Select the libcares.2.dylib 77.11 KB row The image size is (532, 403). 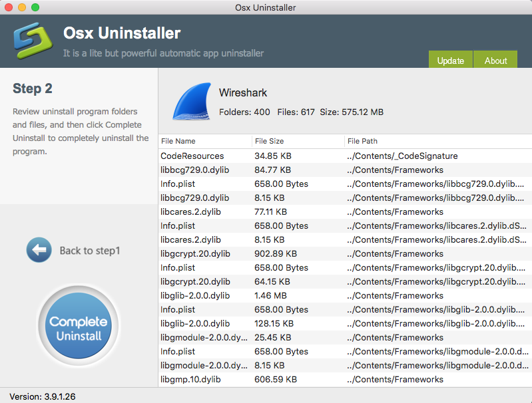191,211
